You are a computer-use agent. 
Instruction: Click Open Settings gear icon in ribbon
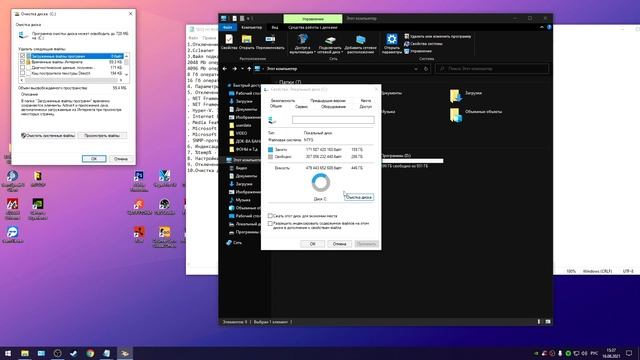(392, 39)
